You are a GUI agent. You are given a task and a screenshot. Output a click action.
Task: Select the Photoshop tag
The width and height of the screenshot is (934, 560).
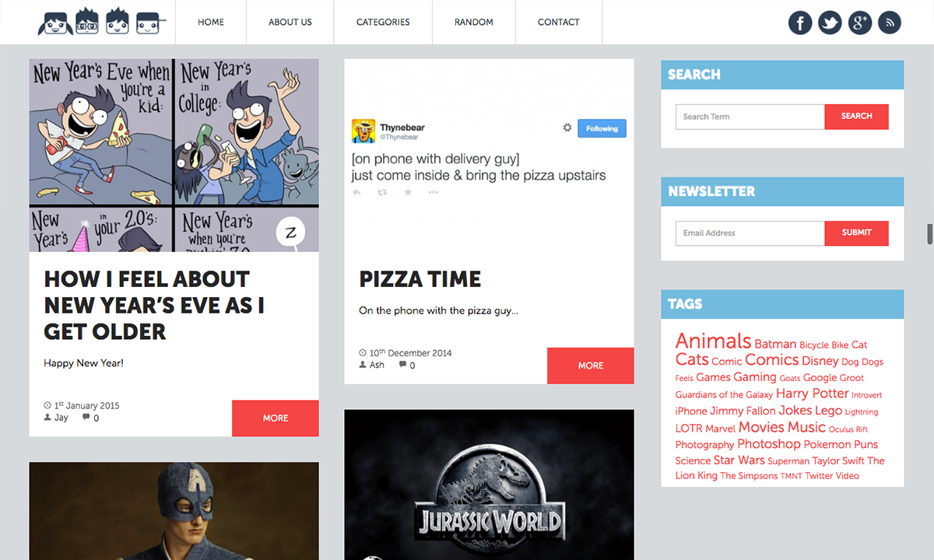coord(769,444)
